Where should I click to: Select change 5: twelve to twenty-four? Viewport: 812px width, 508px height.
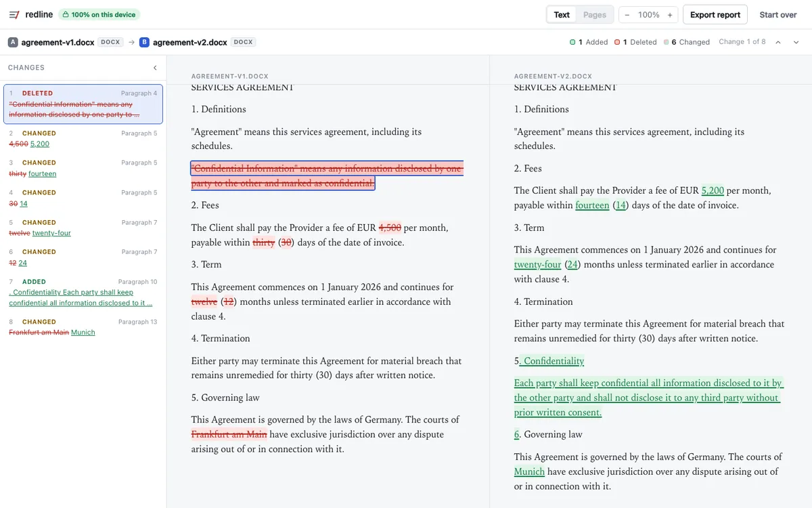[x=83, y=228]
